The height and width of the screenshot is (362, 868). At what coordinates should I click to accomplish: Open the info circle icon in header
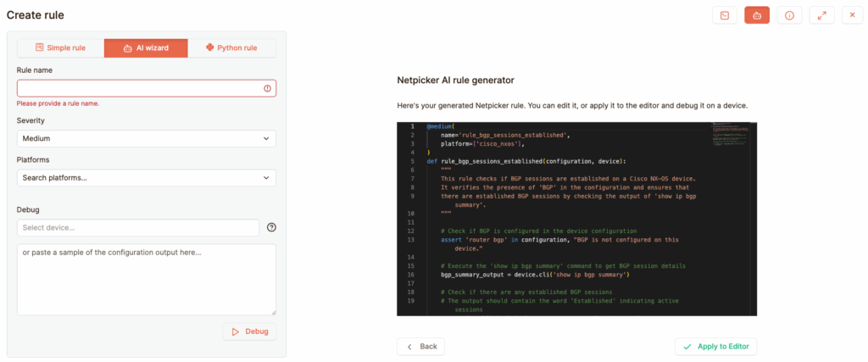789,15
